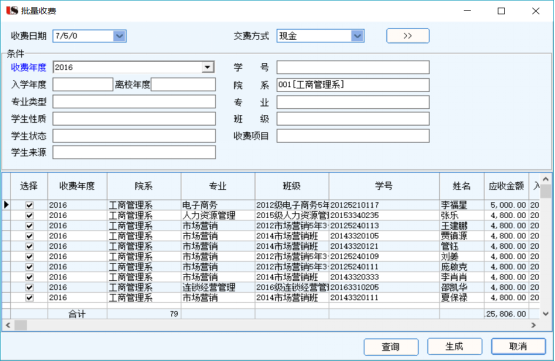Click the 专业类型 input field
This screenshot has height=361, width=555.
(x=134, y=102)
